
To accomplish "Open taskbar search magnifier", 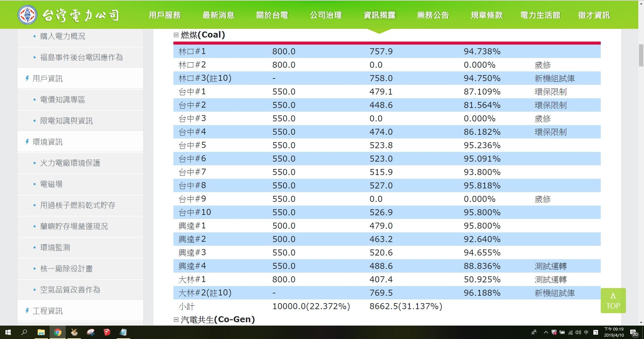I will [x=24, y=332].
